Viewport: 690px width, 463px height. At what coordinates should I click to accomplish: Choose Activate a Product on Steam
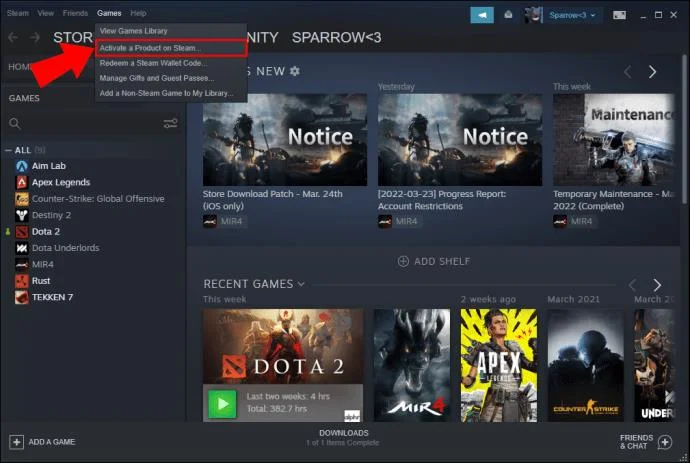click(x=171, y=48)
